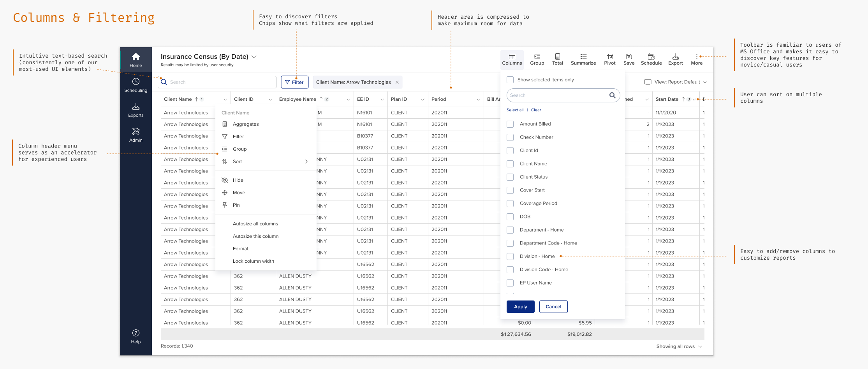Open the Pivot tool in toolbar
This screenshot has width=868, height=369.
pyautogui.click(x=609, y=59)
